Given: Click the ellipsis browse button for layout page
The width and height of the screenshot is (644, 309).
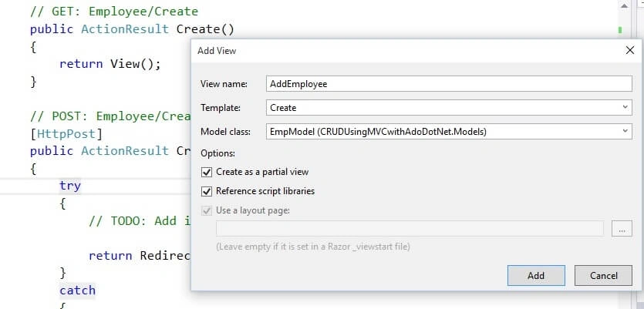Looking at the screenshot, I should 622,229.
